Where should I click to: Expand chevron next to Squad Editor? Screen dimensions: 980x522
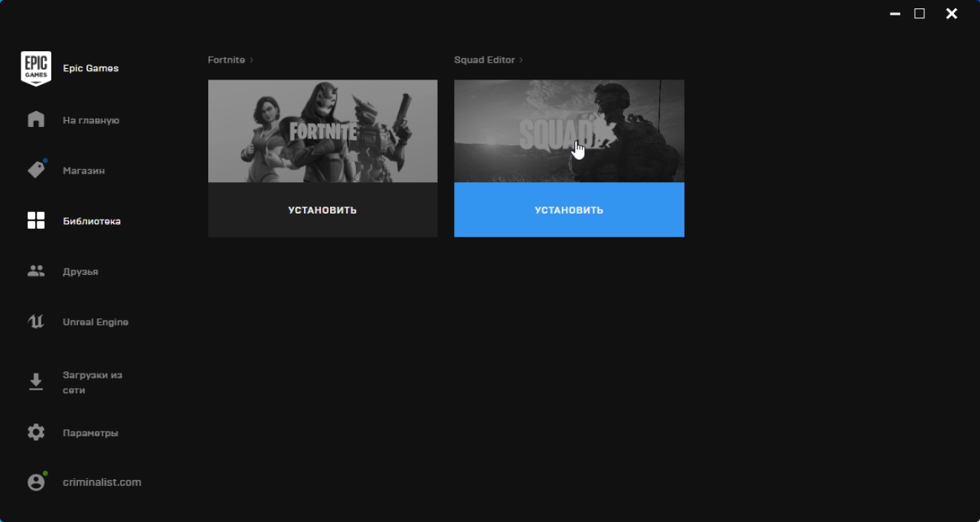[x=521, y=60]
